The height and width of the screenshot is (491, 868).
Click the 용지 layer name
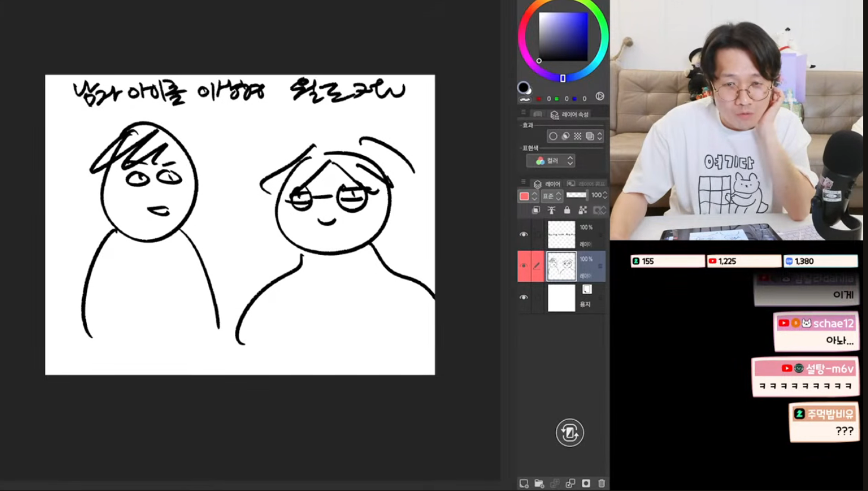click(586, 304)
